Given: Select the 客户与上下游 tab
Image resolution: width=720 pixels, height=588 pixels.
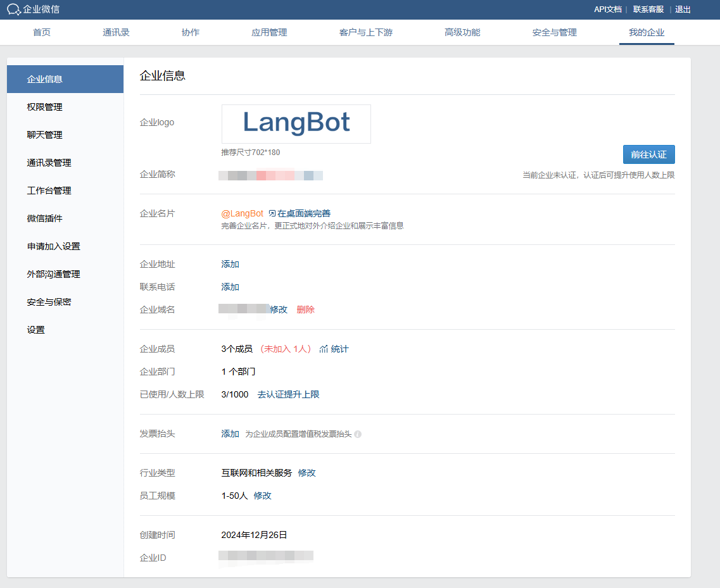Looking at the screenshot, I should point(365,32).
